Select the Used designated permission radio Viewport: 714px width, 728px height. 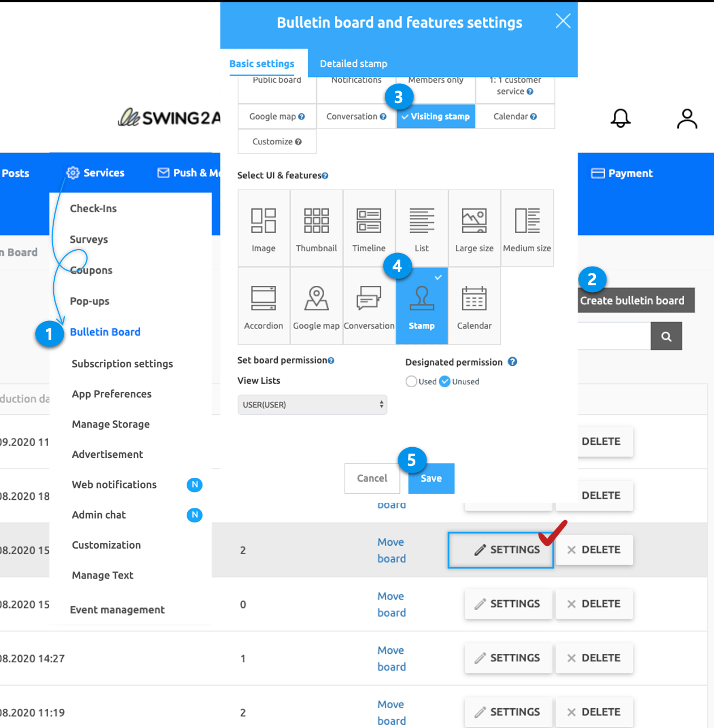pyautogui.click(x=411, y=382)
